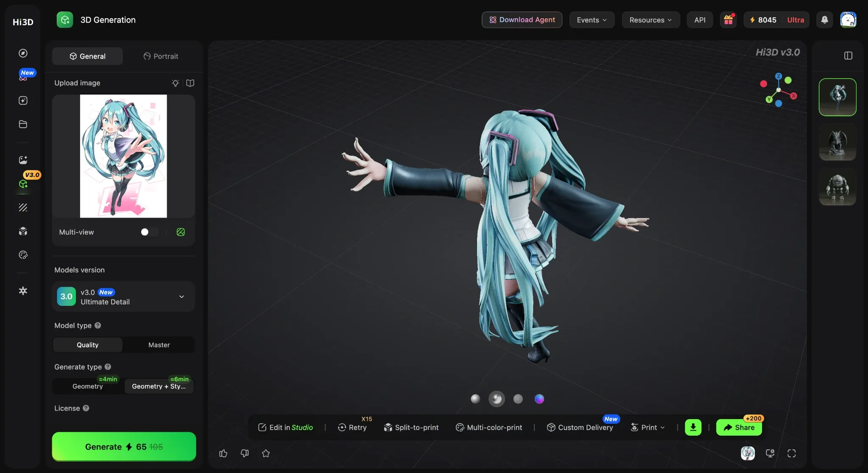
Task: Select the dragon statue history thumbnail
Action: 837,142
